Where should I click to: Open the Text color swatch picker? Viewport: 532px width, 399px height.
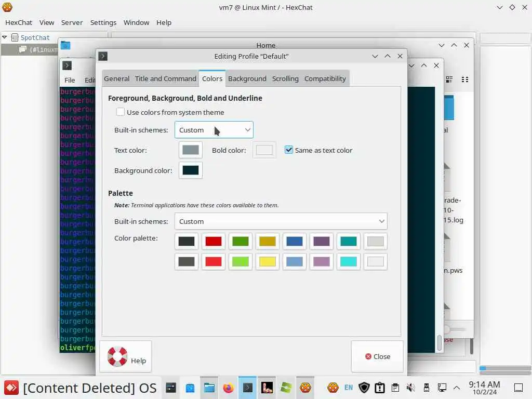(x=191, y=150)
